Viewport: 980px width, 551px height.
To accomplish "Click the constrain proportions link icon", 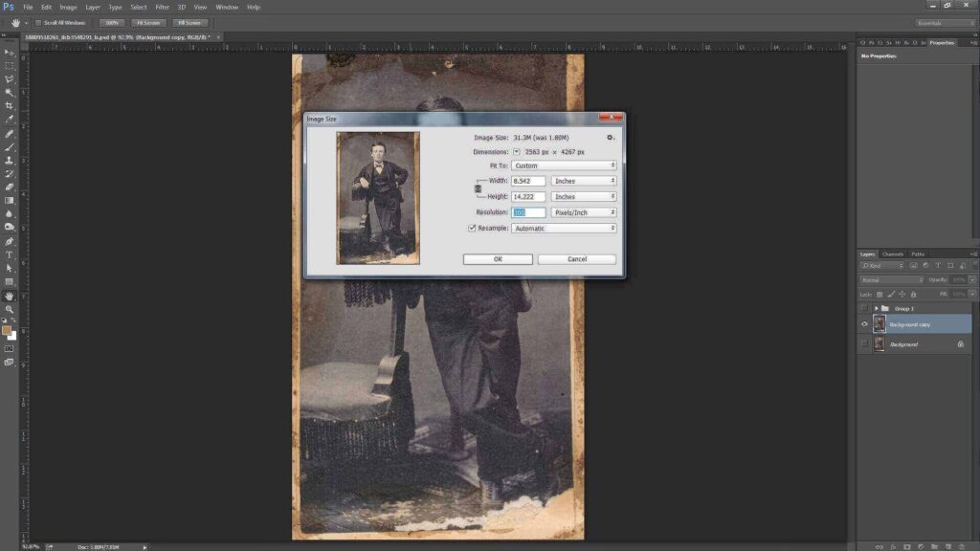I will coord(479,188).
